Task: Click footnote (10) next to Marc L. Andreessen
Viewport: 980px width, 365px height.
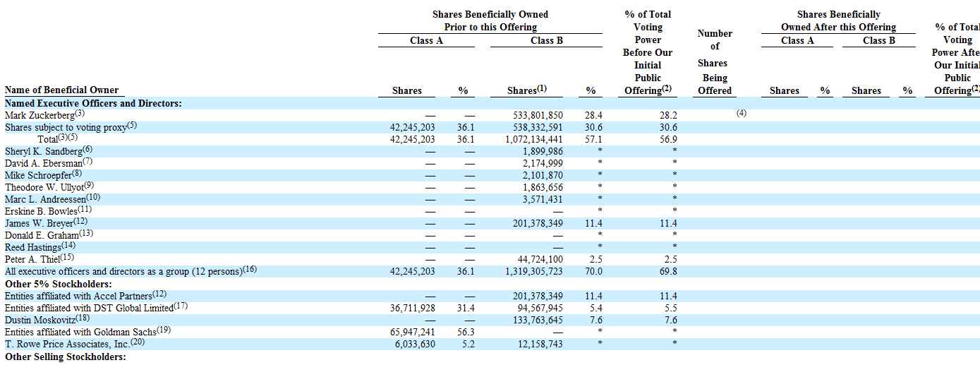Action: tap(93, 197)
